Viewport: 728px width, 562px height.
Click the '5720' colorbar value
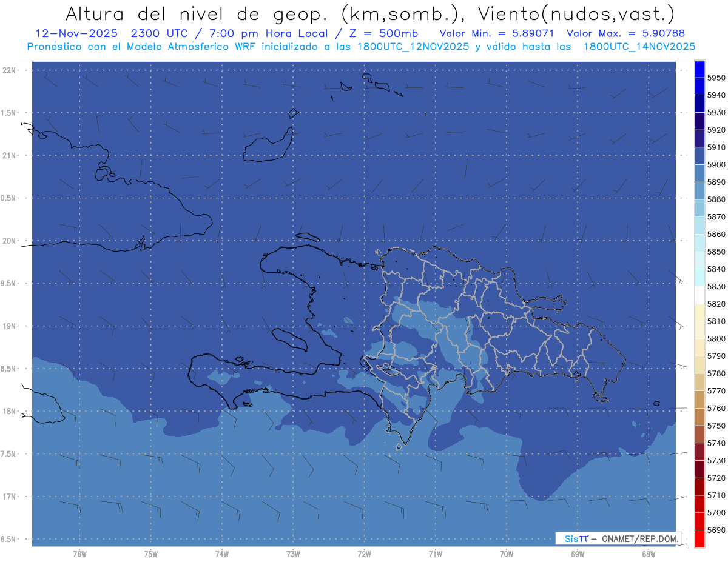[x=716, y=478]
